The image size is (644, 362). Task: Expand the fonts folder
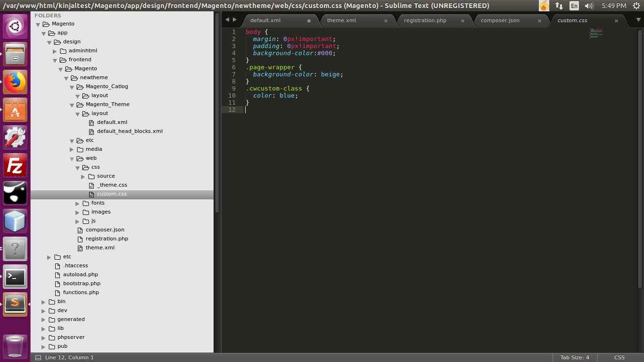78,203
